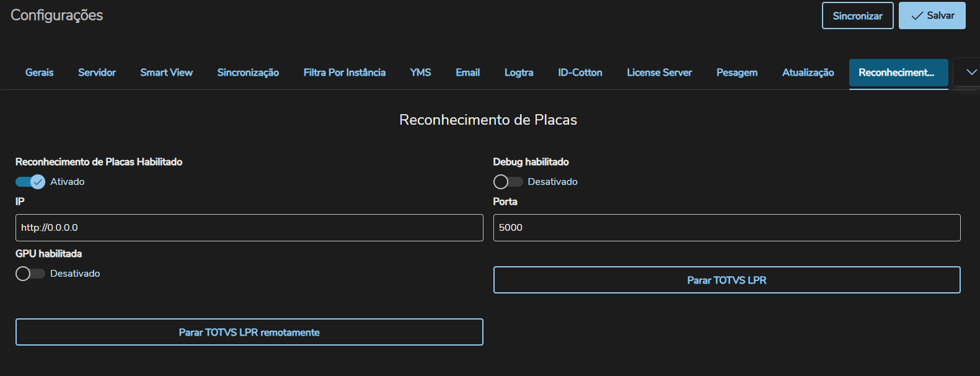The image size is (980, 376).
Task: Select the ID-Cotton tab
Action: pos(580,73)
